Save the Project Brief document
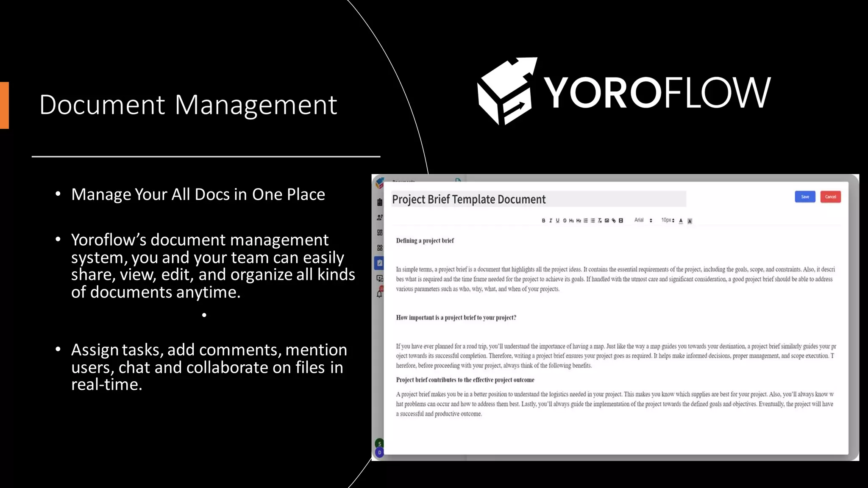This screenshot has width=868, height=488. 805,197
